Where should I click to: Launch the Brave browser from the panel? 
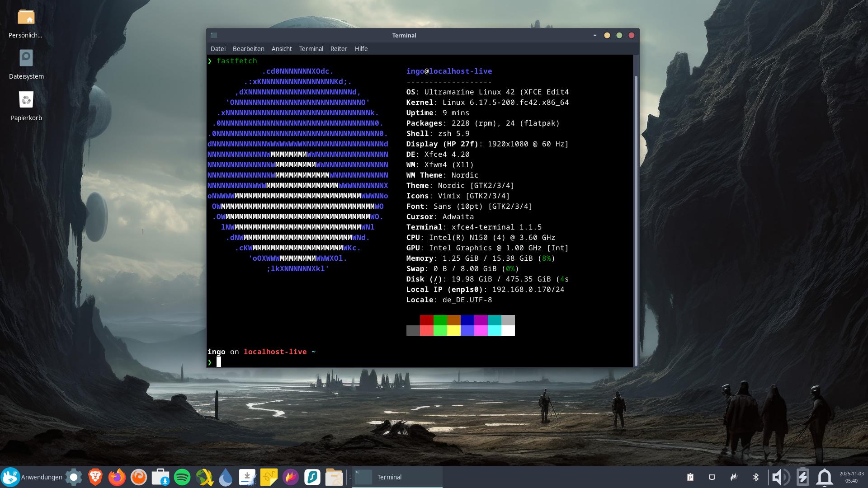[x=95, y=477]
